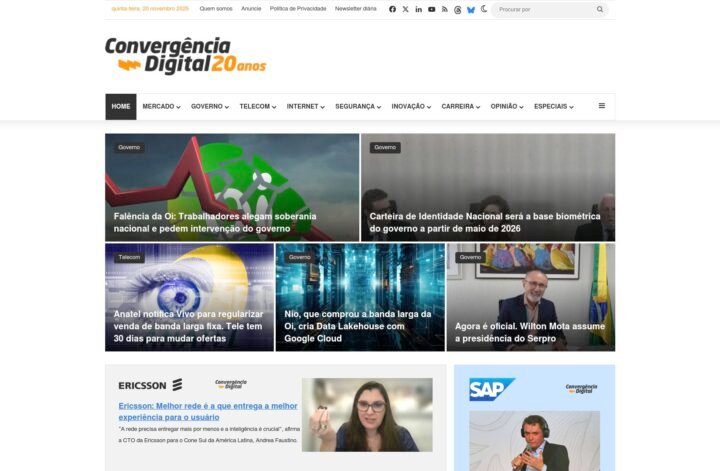Open the LinkedIn profile icon
720x471 pixels.
pyautogui.click(x=418, y=9)
